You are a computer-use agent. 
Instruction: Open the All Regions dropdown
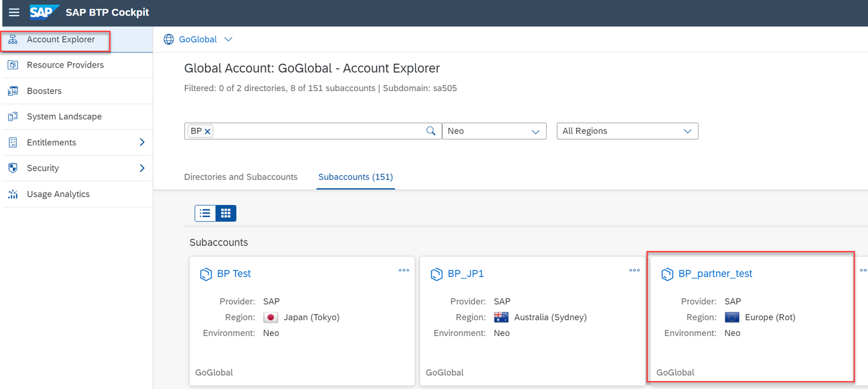(627, 131)
